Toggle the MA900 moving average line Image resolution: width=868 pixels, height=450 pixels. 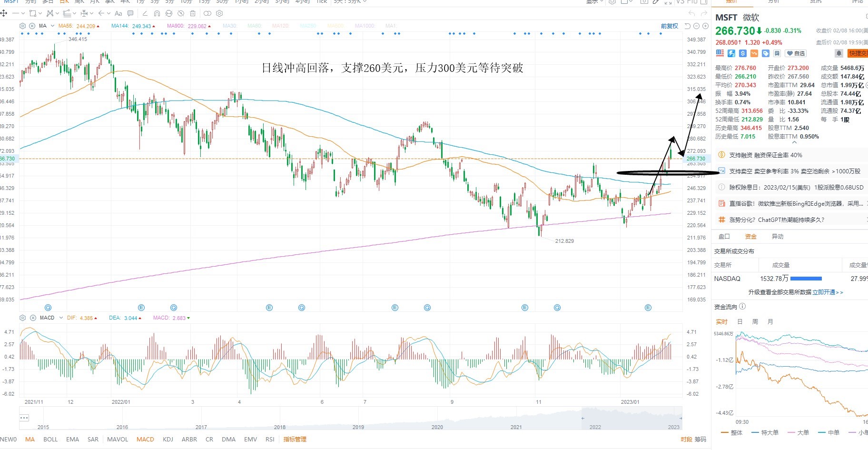(188, 26)
